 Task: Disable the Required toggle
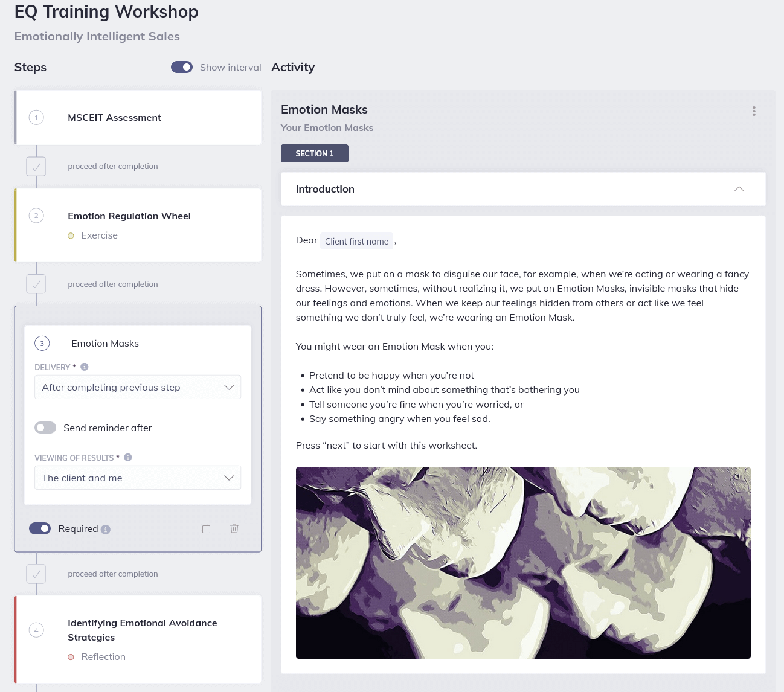(x=40, y=528)
